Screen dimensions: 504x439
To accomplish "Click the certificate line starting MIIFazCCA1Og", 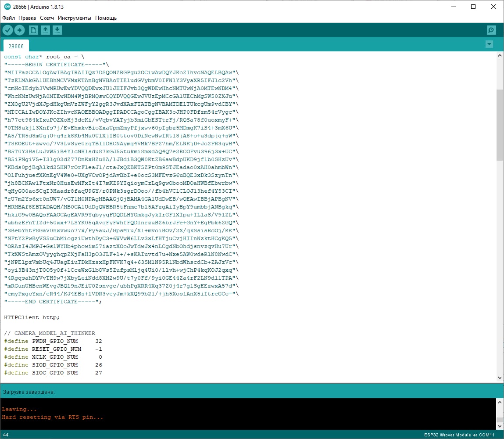I will click(121, 73).
